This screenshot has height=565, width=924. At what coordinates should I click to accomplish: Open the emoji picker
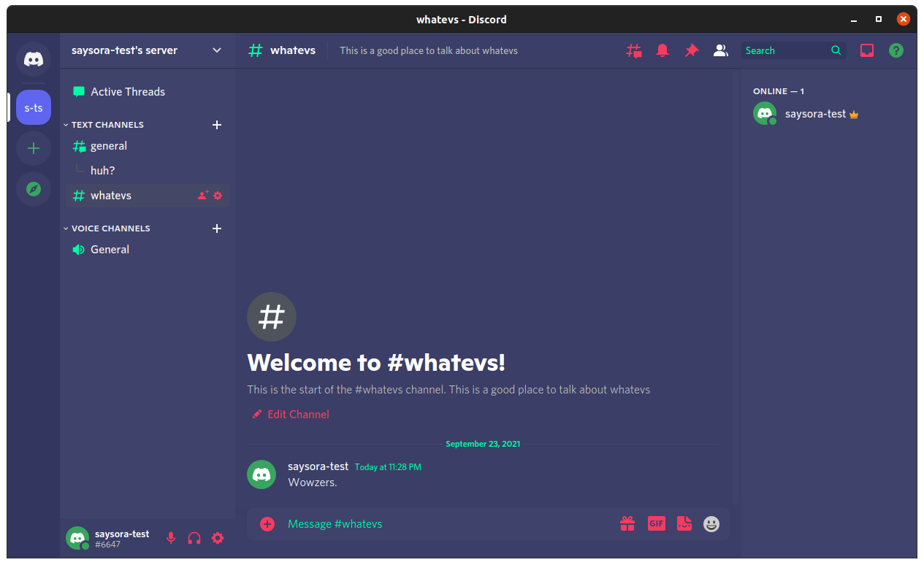(x=711, y=523)
